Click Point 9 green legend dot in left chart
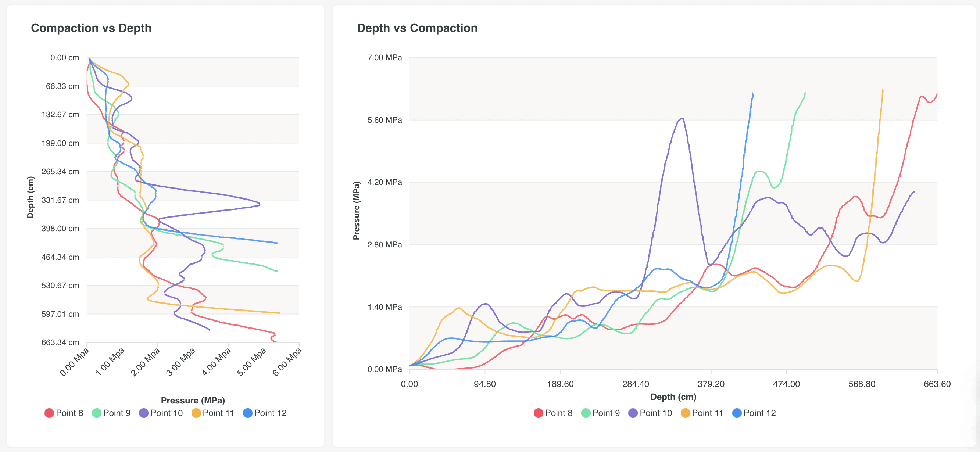The image size is (980, 452). 97,413
